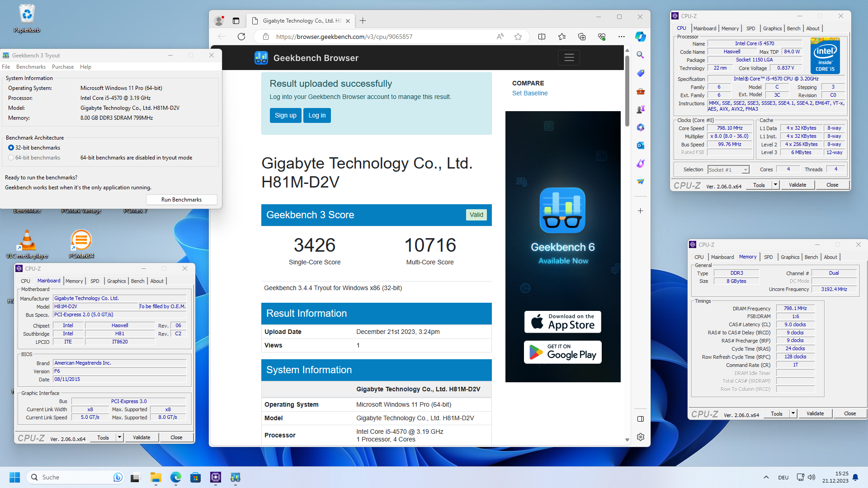Switch to Bench tab in Mainboard CPU-Z window

[x=137, y=281]
